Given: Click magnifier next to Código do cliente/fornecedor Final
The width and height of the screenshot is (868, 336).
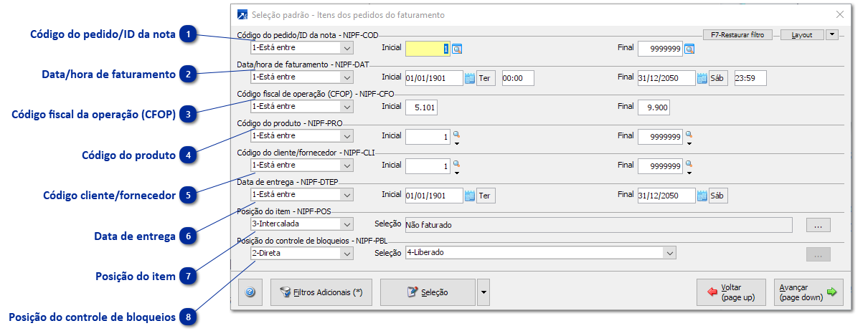Looking at the screenshot, I should [688, 163].
